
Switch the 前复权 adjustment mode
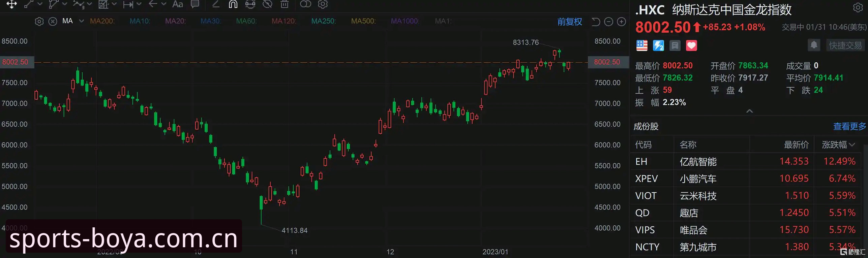(x=569, y=22)
